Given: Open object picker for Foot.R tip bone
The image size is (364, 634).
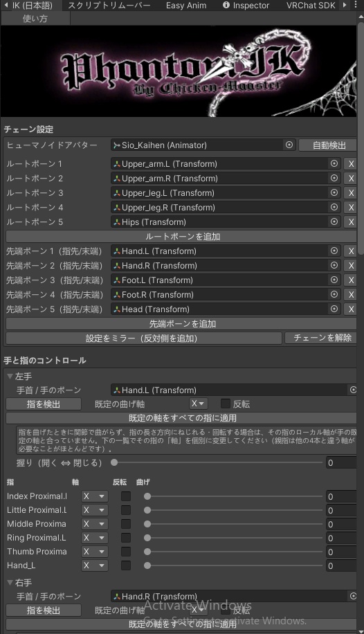Looking at the screenshot, I should 334,294.
